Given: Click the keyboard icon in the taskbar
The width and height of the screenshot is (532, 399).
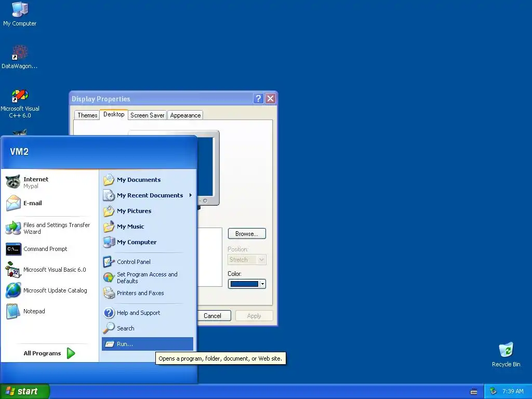Looking at the screenshot, I should click(x=474, y=392).
